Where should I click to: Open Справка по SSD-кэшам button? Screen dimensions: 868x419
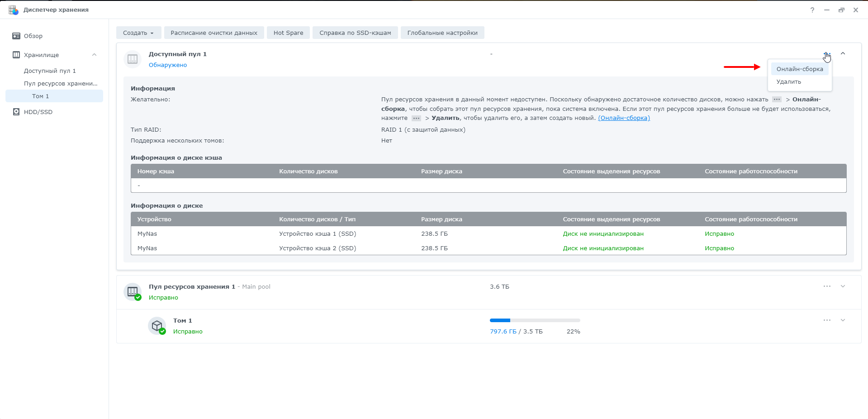[x=355, y=33]
